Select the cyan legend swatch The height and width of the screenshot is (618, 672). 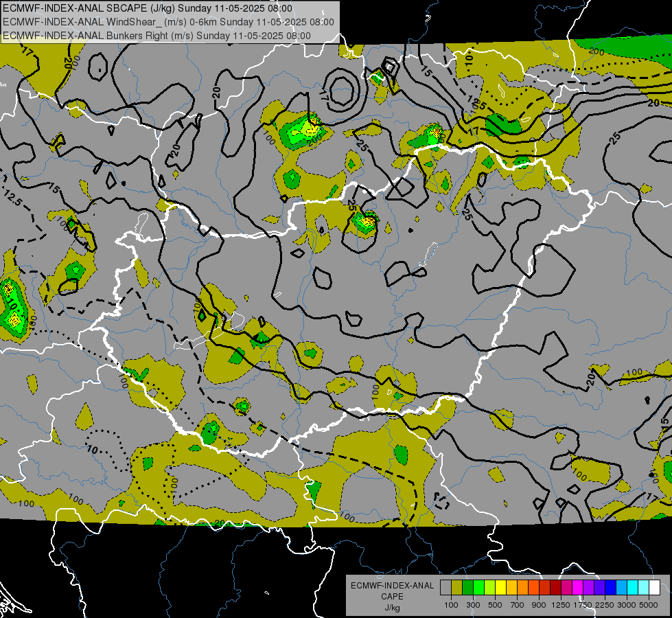click(633, 588)
